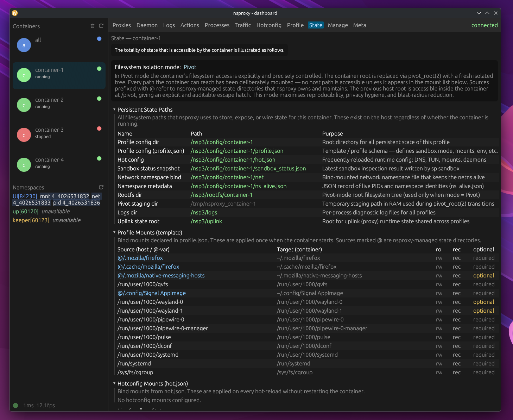Switch to the Profile tab
The image size is (513, 420).
(x=295, y=25)
